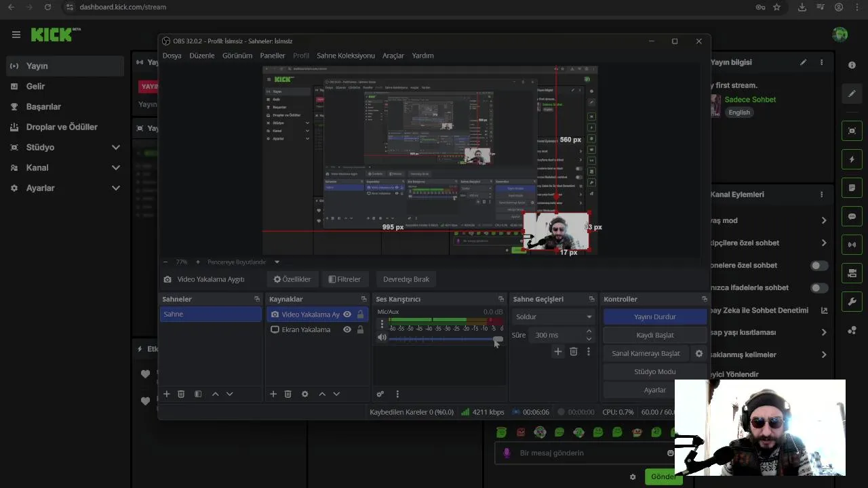This screenshot has width=868, height=488.
Task: Open source properties gear in Kaynaklar footer
Action: point(305,394)
